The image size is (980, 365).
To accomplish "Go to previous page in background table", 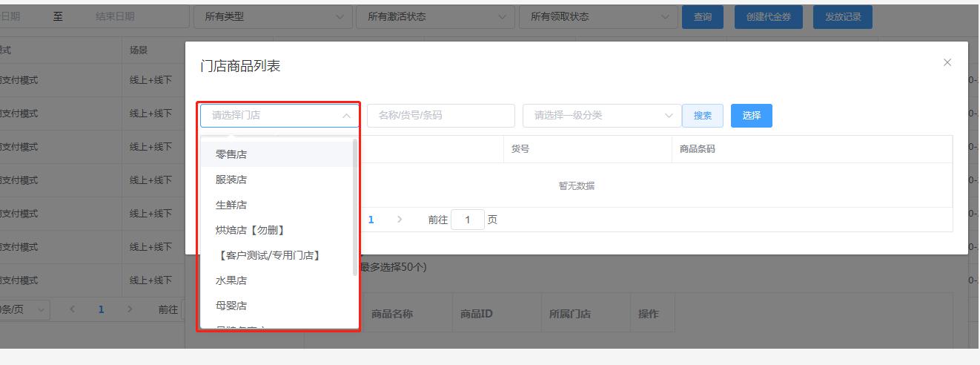I will pos(73,309).
